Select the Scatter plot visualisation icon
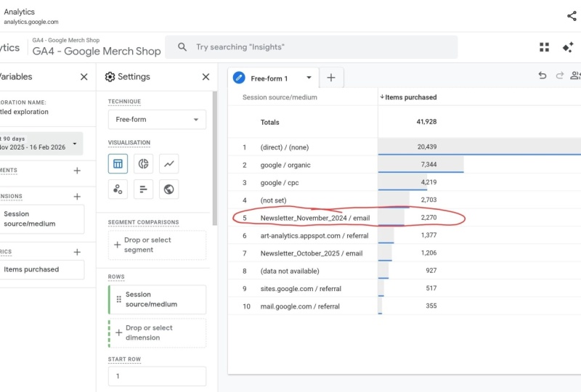Image resolution: width=581 pixels, height=392 pixels. [118, 189]
